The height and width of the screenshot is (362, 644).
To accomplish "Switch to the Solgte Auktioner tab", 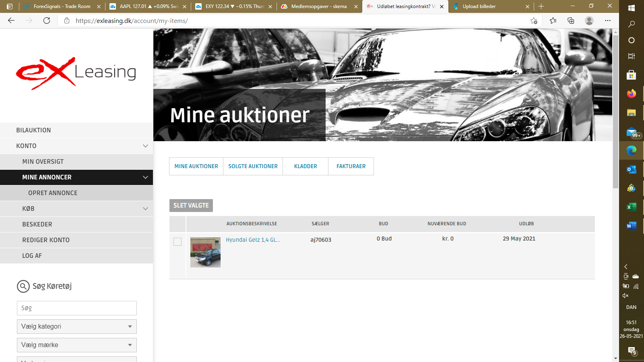I will click(x=253, y=167).
